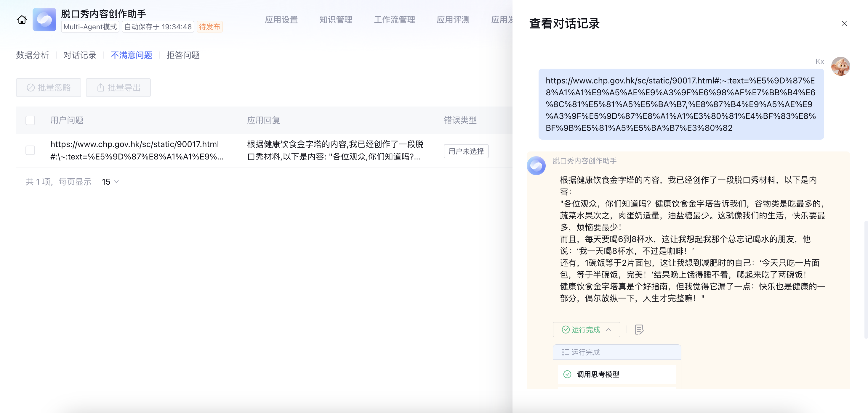
Task: Click the green check icon next to 调用思考模型
Action: coord(567,374)
